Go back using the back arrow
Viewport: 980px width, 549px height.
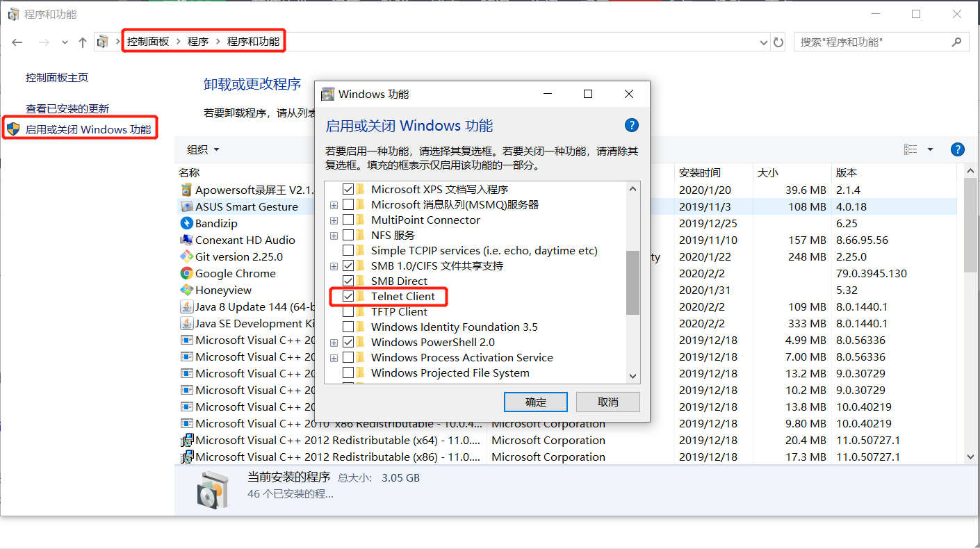tap(17, 42)
